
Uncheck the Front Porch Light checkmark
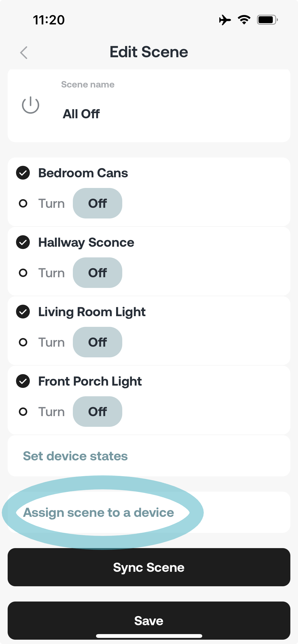(23, 381)
